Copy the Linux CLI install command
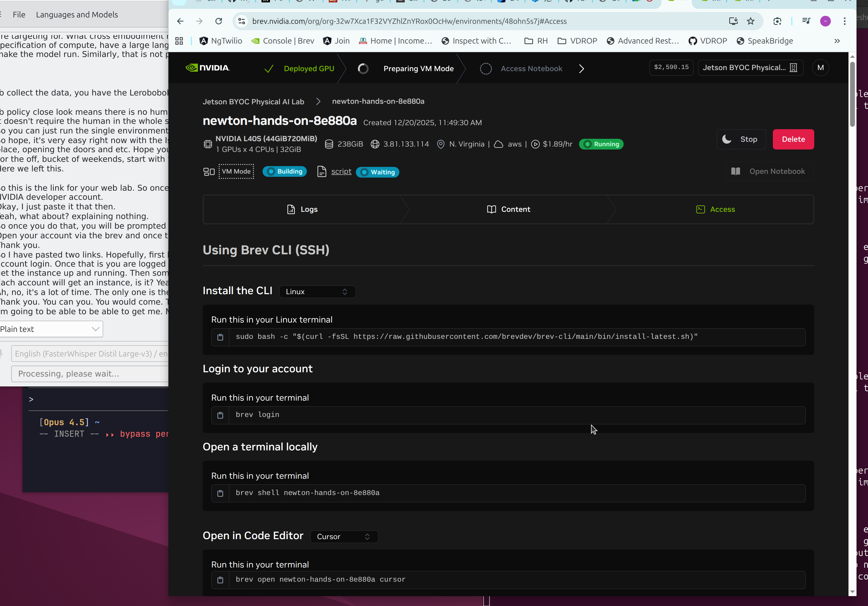The width and height of the screenshot is (868, 606). tap(220, 337)
